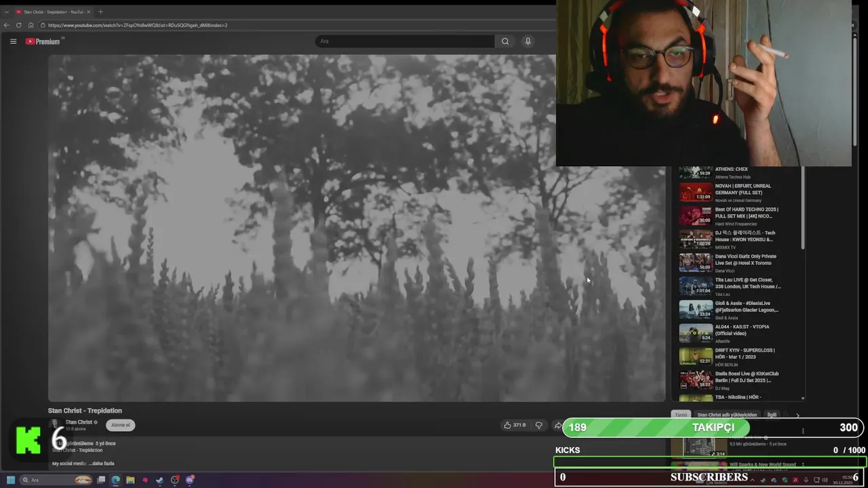The height and width of the screenshot is (488, 868).
Task: Open 'Best Of HARD TECHNO 2025' video
Action: point(746,213)
